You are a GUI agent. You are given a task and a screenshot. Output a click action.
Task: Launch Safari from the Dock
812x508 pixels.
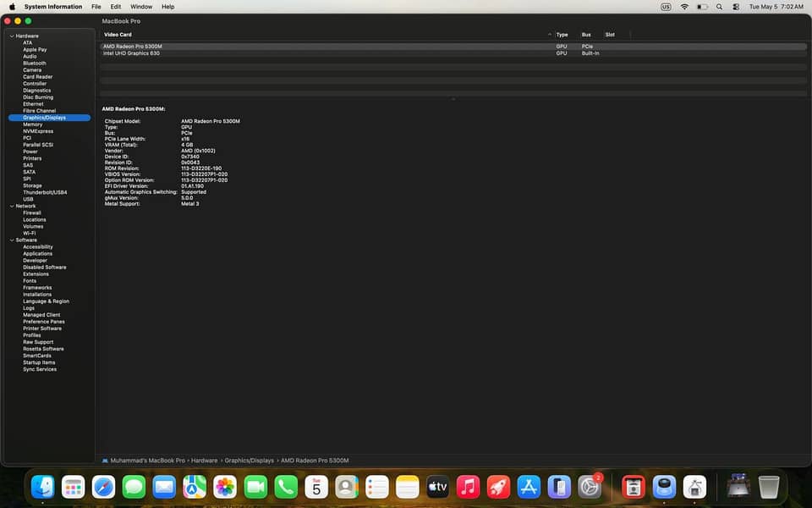click(x=103, y=488)
